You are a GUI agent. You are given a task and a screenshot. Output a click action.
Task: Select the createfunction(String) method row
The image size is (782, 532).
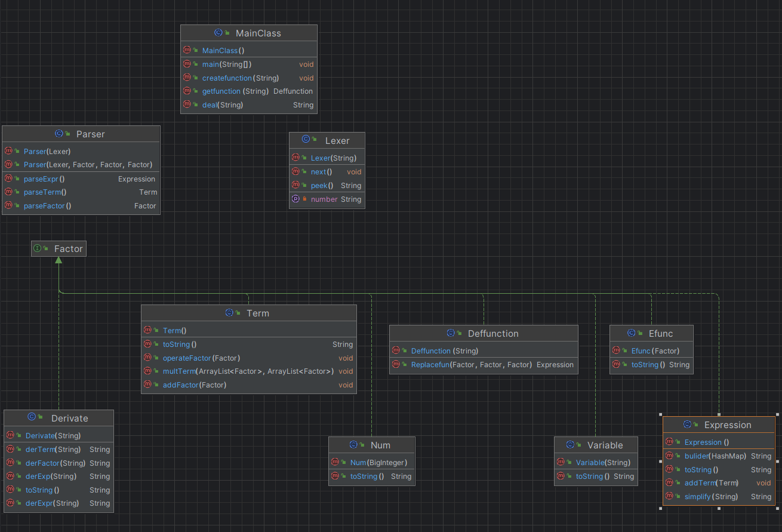coord(249,78)
